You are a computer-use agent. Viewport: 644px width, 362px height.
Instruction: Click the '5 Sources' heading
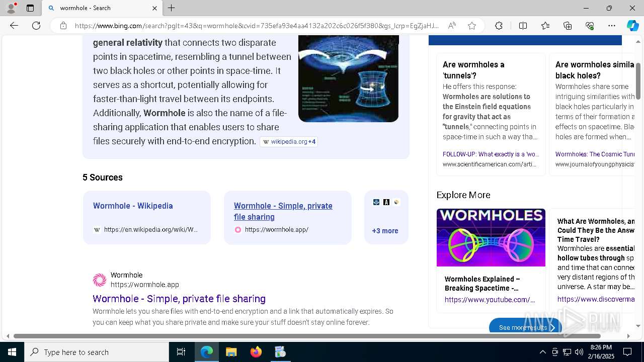[x=103, y=177]
